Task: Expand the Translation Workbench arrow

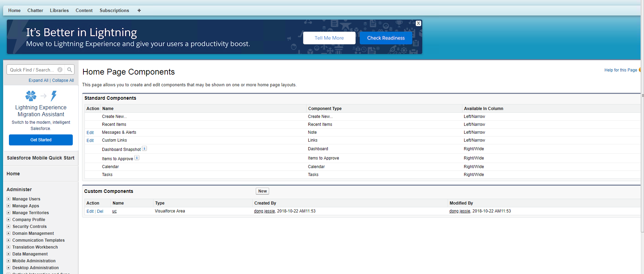Action: [x=9, y=247]
